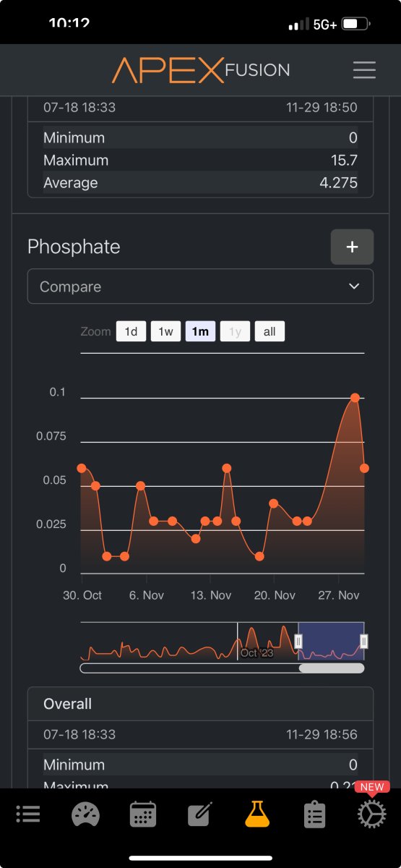Click the right handle of the range navigator
Image resolution: width=401 pixels, height=868 pixels.
[363, 641]
